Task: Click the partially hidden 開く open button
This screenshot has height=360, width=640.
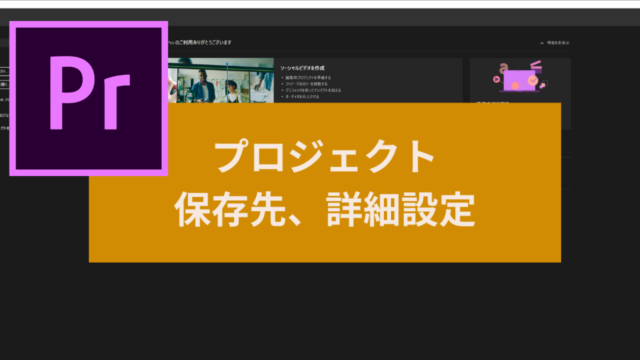Action: (4, 84)
